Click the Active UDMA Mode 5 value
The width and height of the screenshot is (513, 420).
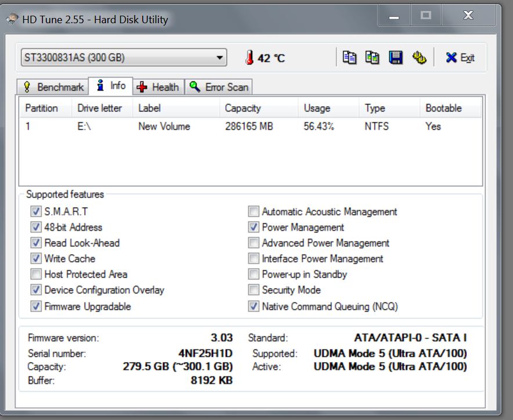pyautogui.click(x=390, y=367)
